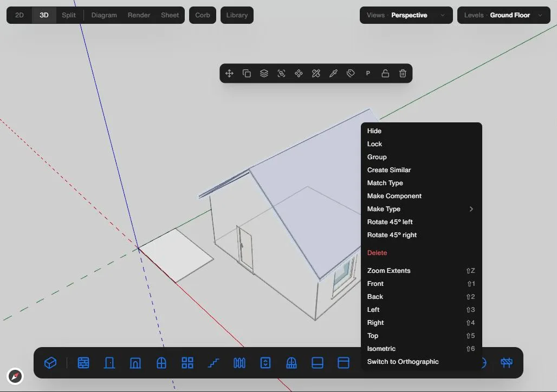
Task: Switch to Split view mode
Action: [69, 15]
